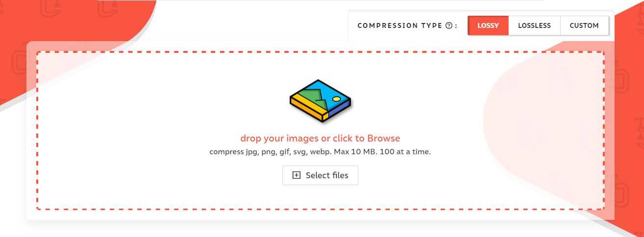
Task: Click the colorful picture illustration icon
Action: point(320,100)
